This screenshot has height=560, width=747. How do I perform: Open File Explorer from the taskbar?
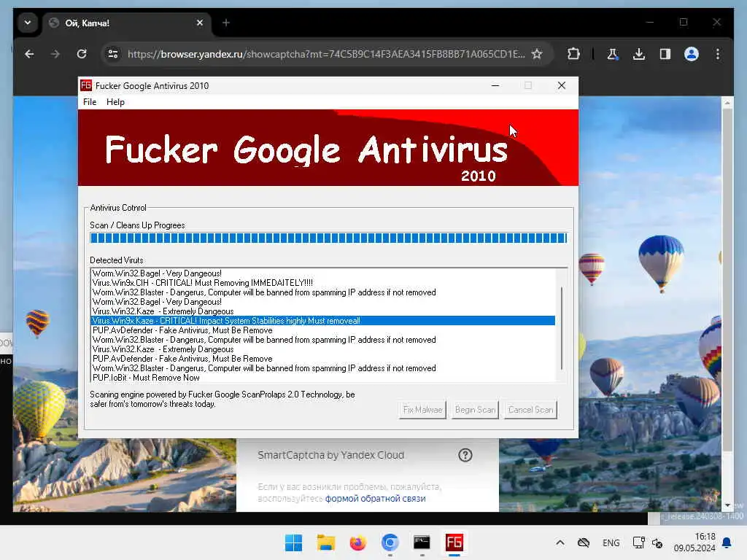(326, 542)
